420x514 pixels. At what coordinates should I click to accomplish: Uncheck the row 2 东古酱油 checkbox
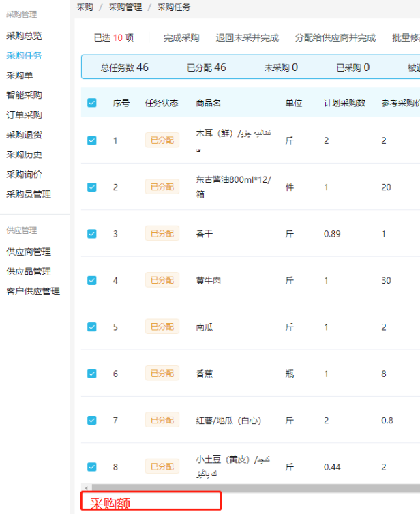point(92,187)
